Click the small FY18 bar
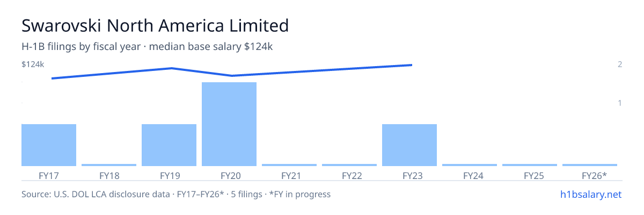The image size is (644, 215). click(109, 165)
